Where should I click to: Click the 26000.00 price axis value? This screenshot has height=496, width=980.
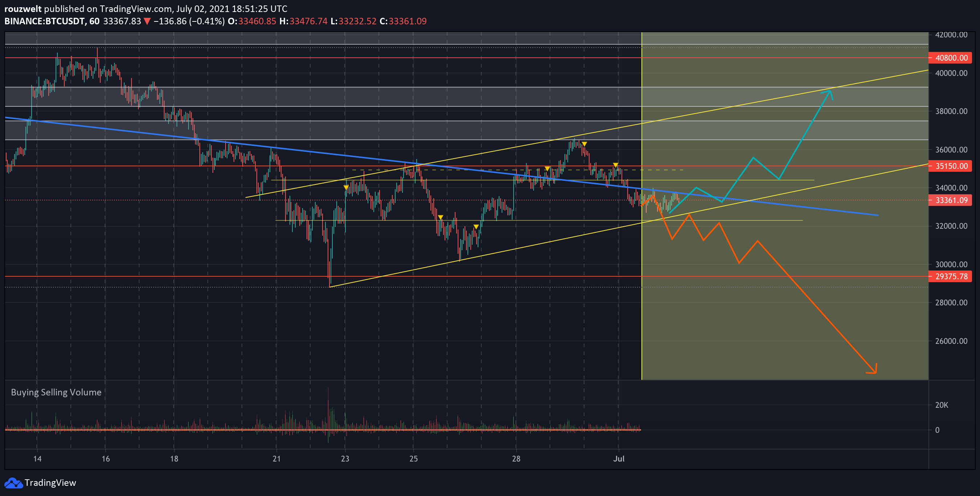(951, 341)
